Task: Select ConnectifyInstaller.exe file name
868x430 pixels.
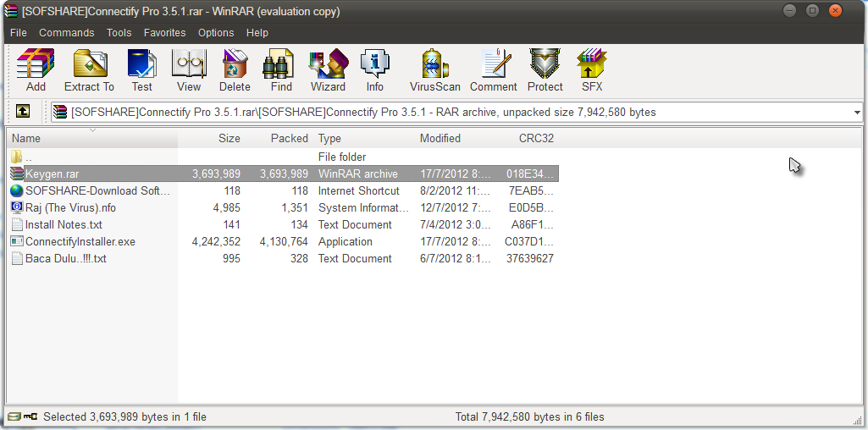Action: pos(80,242)
